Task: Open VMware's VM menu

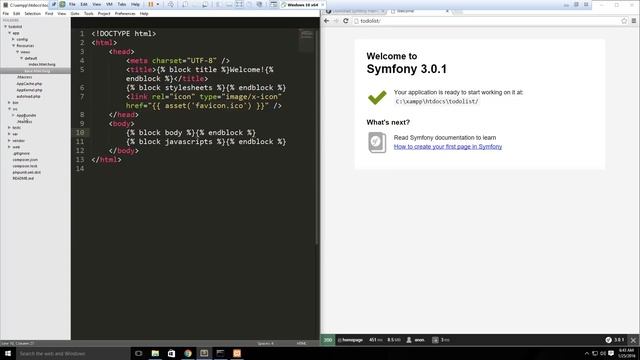Action: click(109, 4)
